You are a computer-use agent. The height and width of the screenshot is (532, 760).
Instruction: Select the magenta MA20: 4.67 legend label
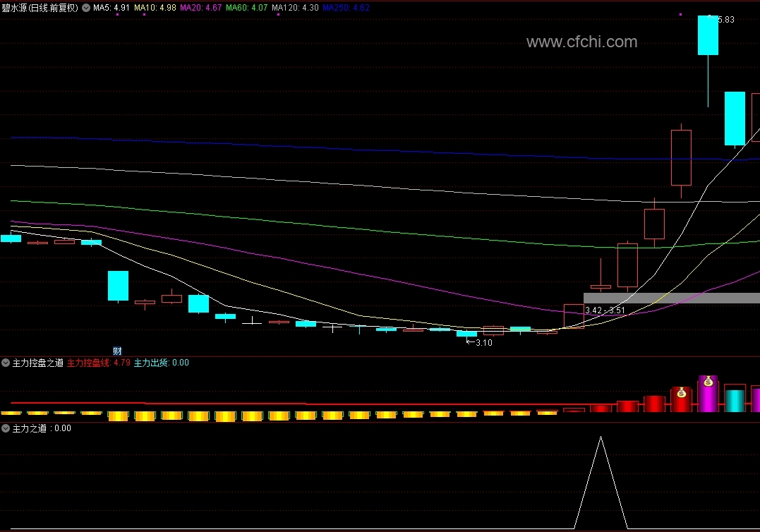[200, 8]
